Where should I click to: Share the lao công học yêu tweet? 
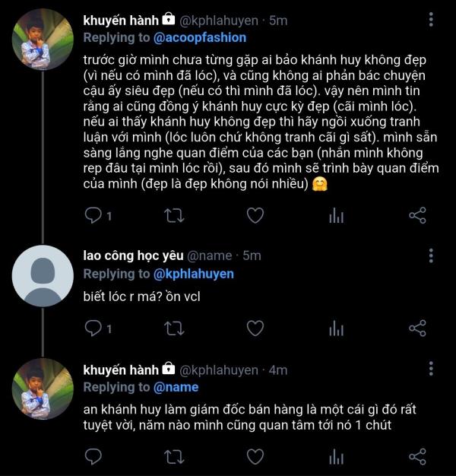(x=417, y=328)
